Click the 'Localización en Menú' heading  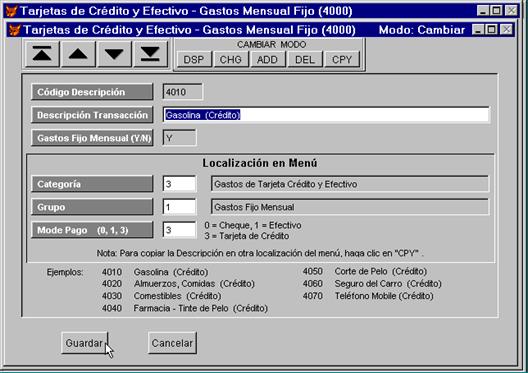(x=260, y=163)
